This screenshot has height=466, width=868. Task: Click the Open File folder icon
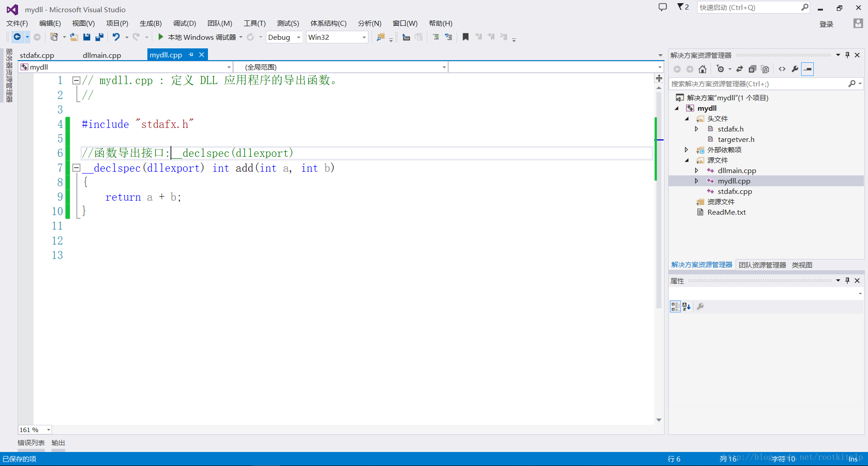click(74, 37)
